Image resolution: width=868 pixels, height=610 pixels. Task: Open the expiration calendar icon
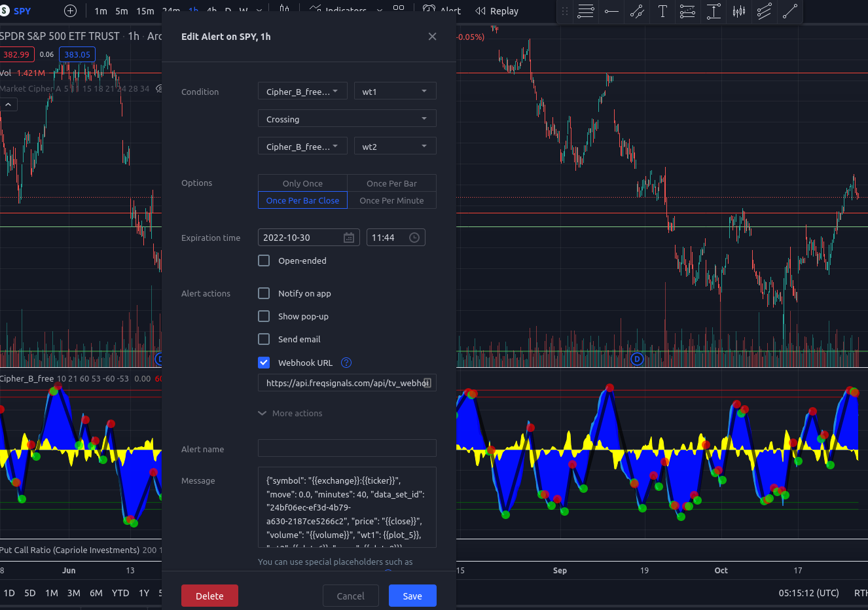pyautogui.click(x=349, y=238)
